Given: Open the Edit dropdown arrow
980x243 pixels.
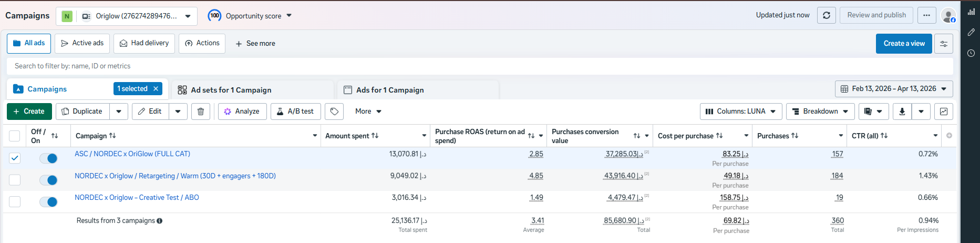Looking at the screenshot, I should point(178,112).
